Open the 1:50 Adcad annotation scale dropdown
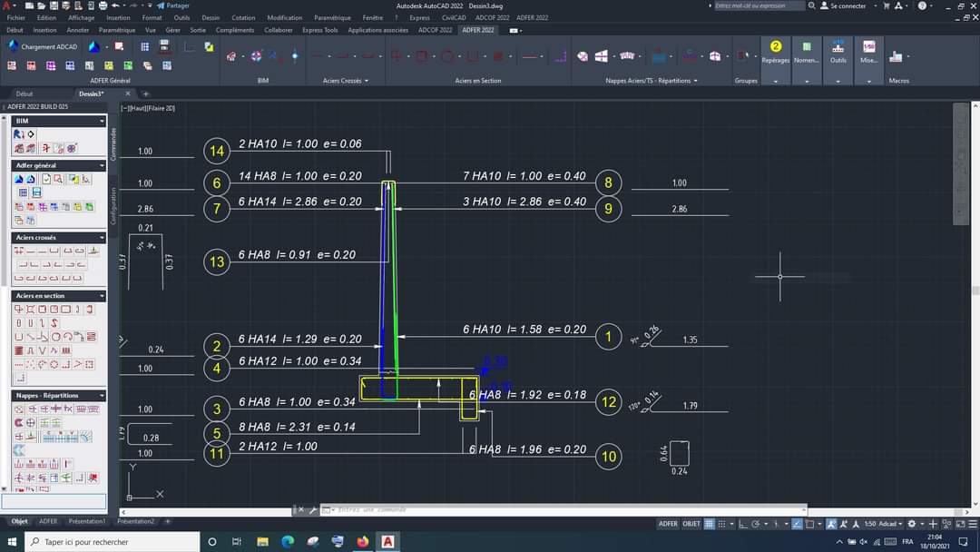The width and height of the screenshot is (980, 552). 883,524
